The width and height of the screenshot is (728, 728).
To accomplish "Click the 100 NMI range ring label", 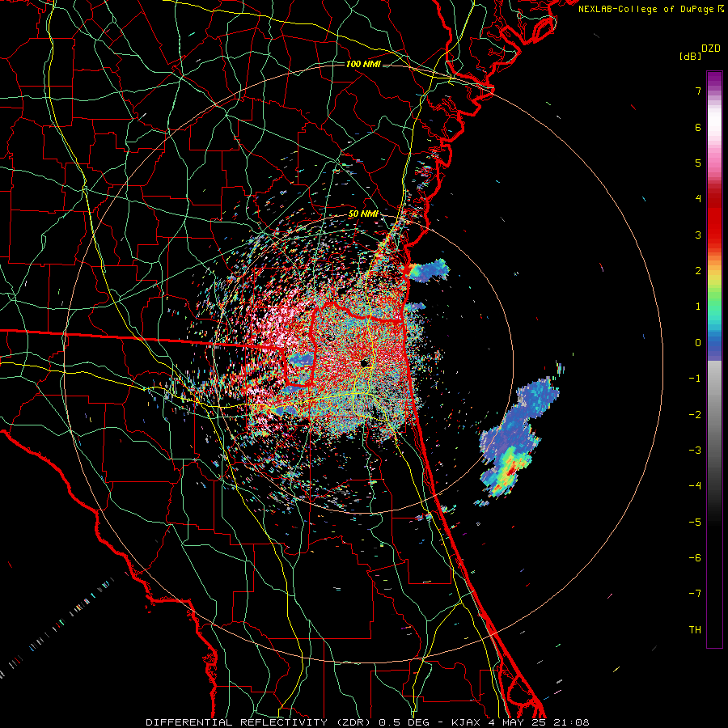I will click(x=363, y=64).
